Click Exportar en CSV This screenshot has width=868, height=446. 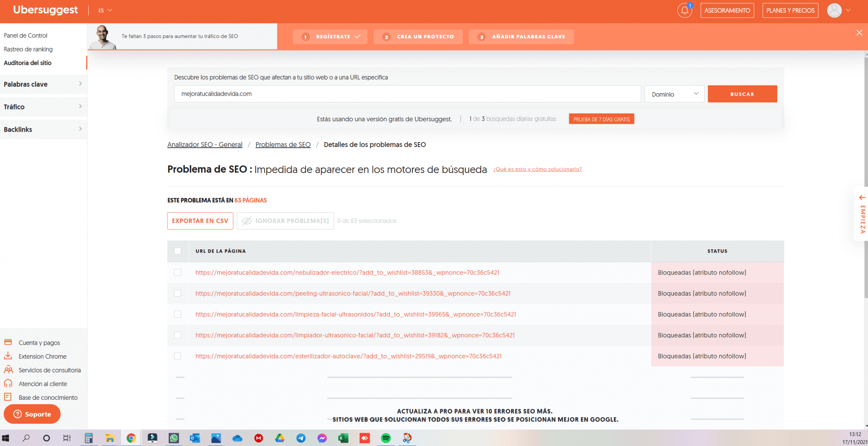200,221
